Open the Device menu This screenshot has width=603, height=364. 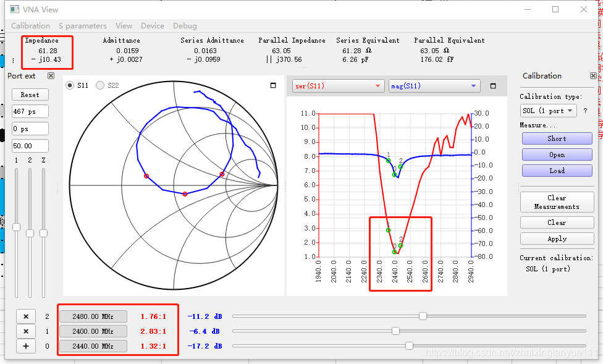[152, 26]
